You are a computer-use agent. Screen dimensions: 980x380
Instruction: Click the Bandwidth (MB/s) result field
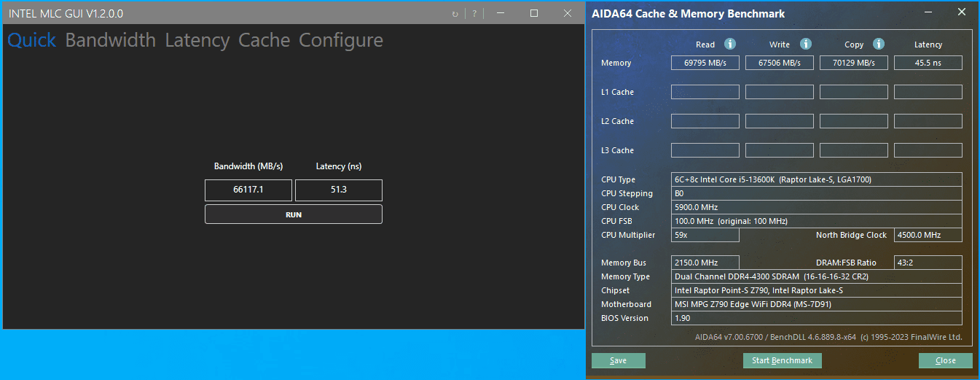(248, 190)
